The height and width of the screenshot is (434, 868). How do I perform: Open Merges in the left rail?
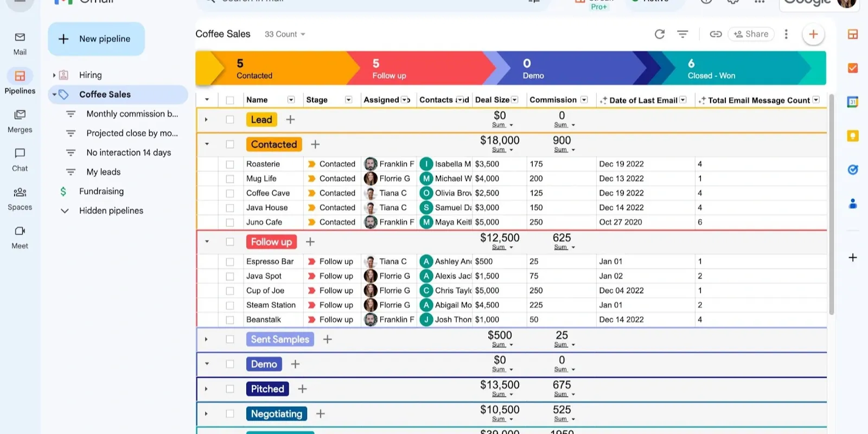coord(20,121)
